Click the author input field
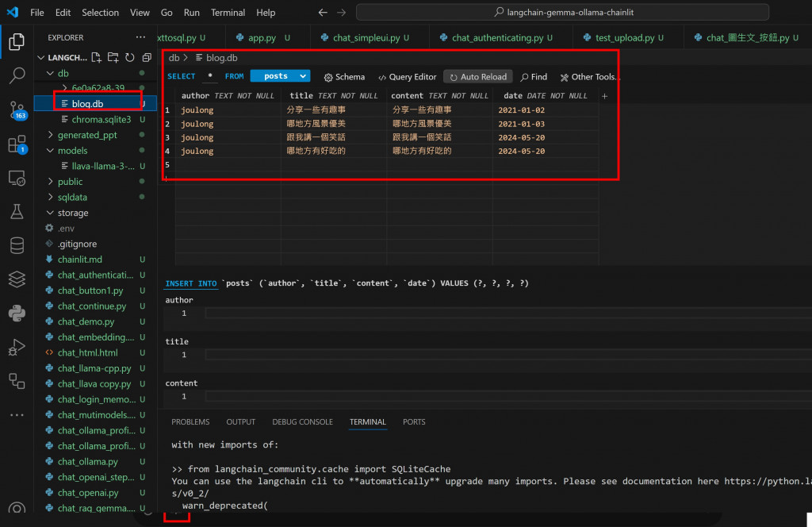Viewport: 812px width, 527px height. (x=508, y=313)
